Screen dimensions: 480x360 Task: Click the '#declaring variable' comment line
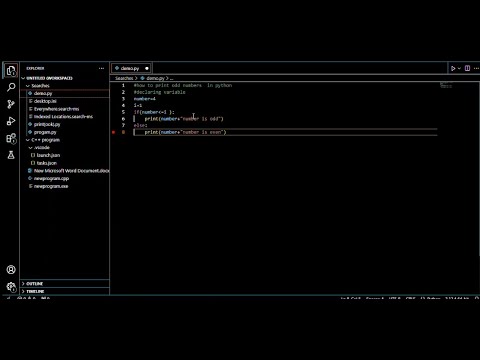159,92
